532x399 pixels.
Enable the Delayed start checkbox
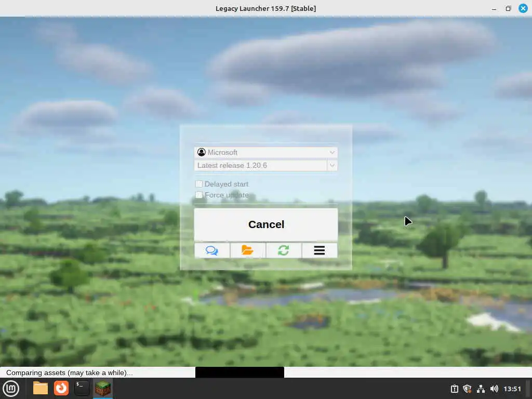tap(199, 184)
